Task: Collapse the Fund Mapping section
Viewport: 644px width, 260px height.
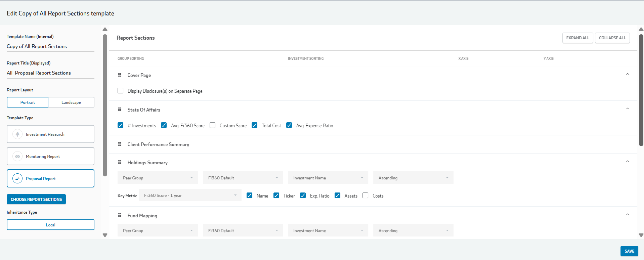Action: (628, 215)
